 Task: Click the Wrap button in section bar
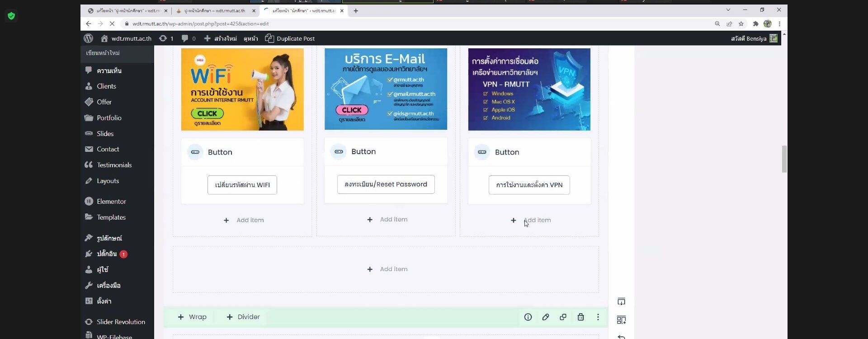click(192, 317)
